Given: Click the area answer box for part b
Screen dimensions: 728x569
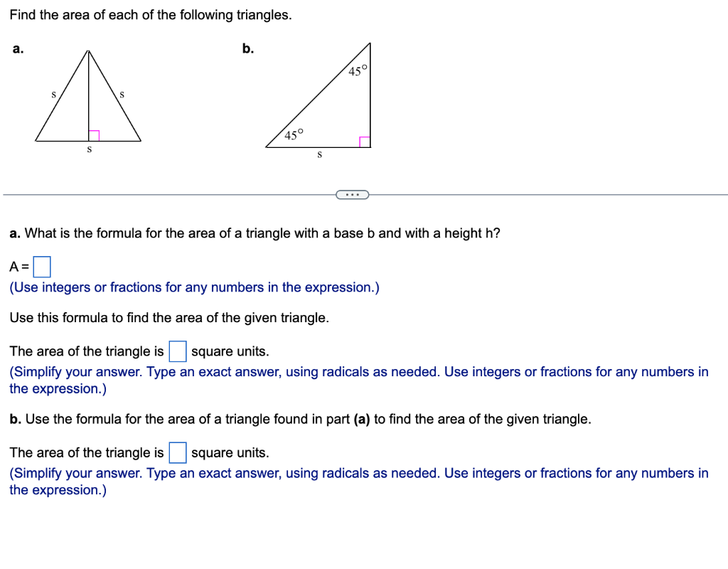Looking at the screenshot, I should pos(177,452).
